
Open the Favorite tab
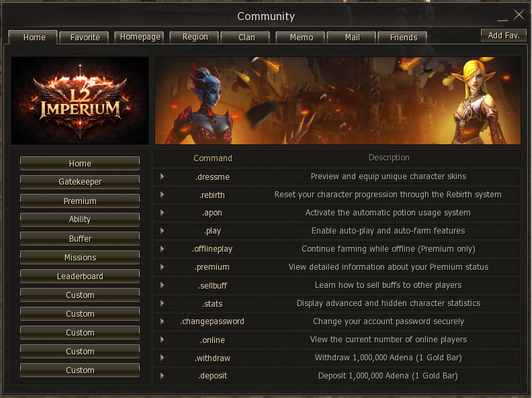tap(85, 38)
